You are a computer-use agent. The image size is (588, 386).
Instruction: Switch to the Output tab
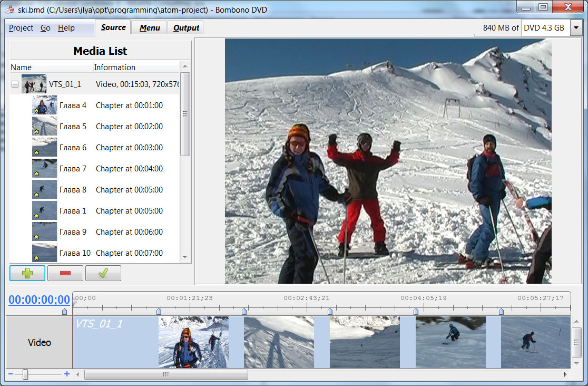[186, 28]
